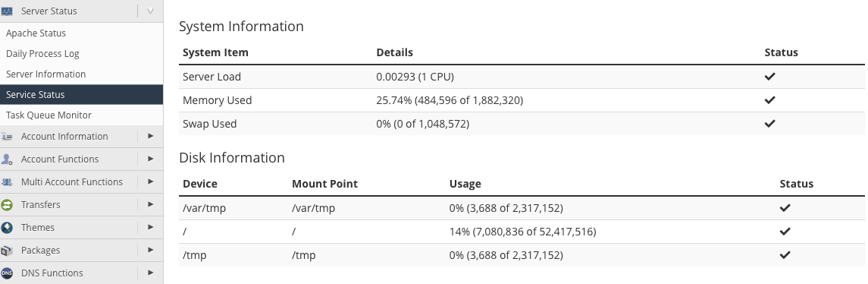Click the DNS Functions icon
Image resolution: width=868 pixels, height=284 pixels.
(x=7, y=273)
